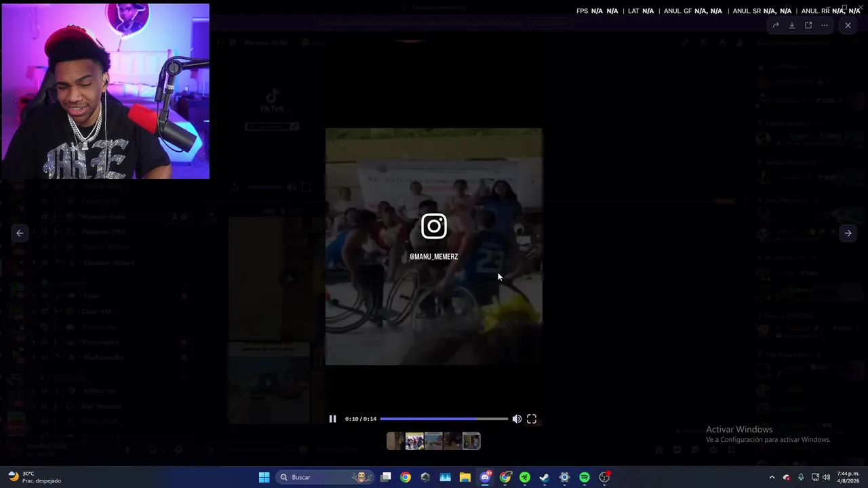This screenshot has width=868, height=488.
Task: Select the third thumbnail in the carousel
Action: 433,441
